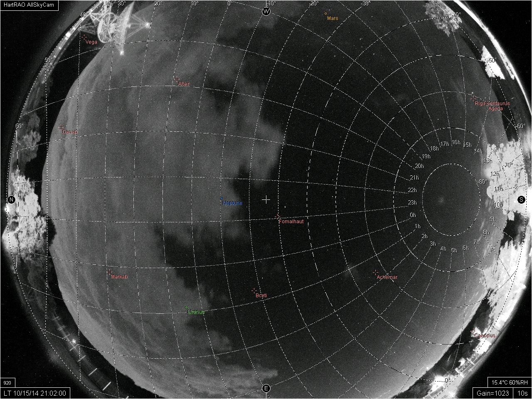The width and height of the screenshot is (532, 399).
Task: Click the '15.4°C 60%RH' weather readout
Action: [x=510, y=382]
